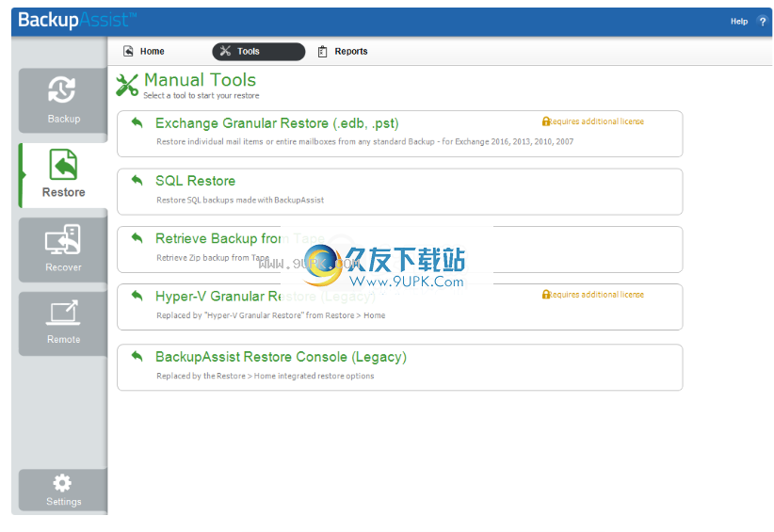Click arrow icon beside Hyper-V Granular Restore

137,296
